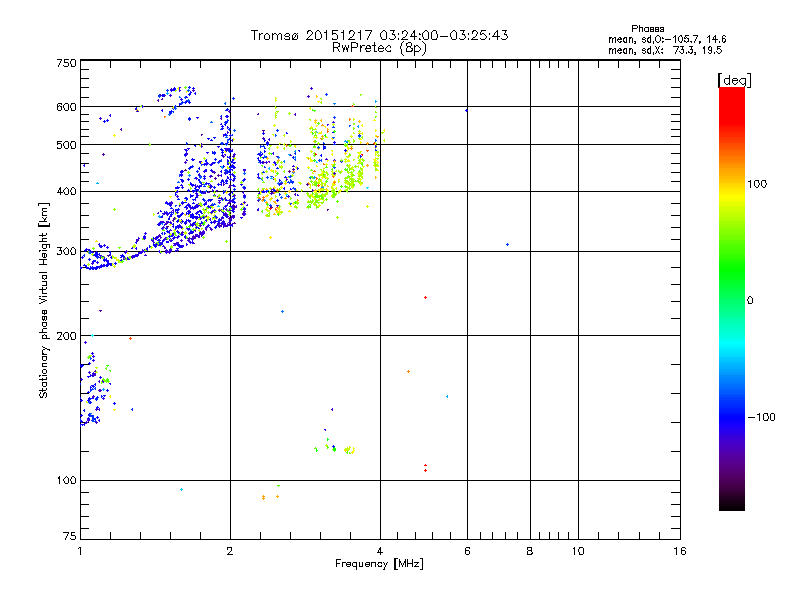Click the x-axis tick label '8'
800x600 pixels.
pyautogui.click(x=530, y=551)
